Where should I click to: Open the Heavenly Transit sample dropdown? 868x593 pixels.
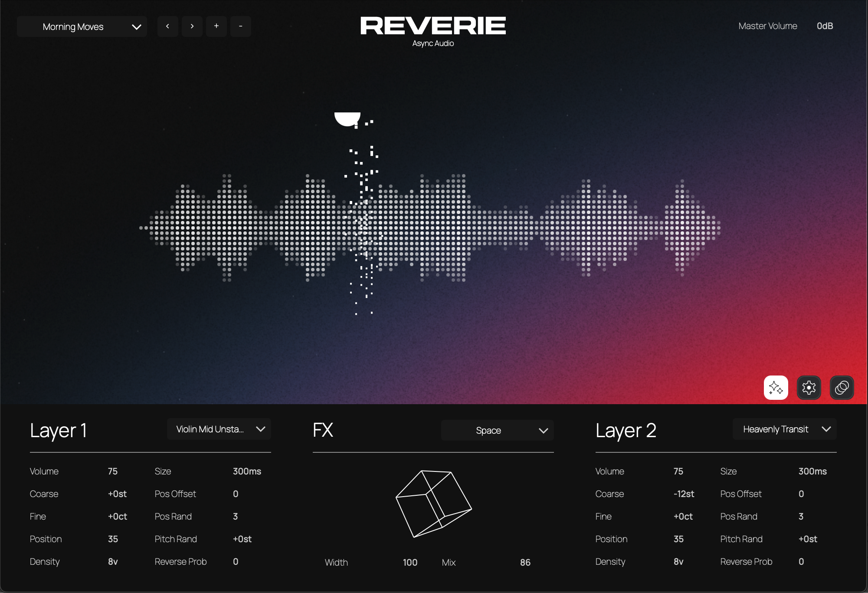tap(784, 429)
